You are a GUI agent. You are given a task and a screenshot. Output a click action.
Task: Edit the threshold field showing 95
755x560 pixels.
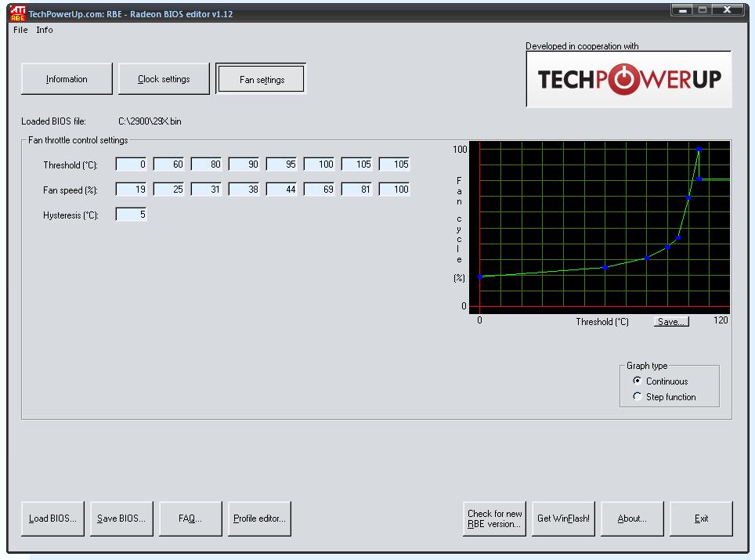(281, 164)
